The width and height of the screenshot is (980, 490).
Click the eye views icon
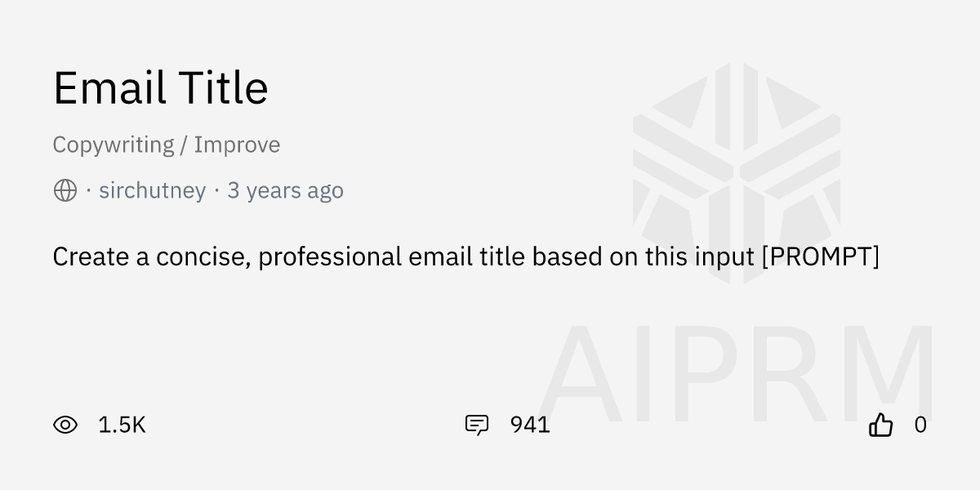tap(65, 425)
